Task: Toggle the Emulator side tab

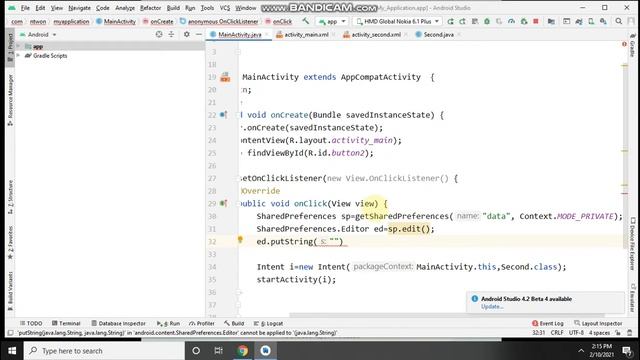Action: tap(633, 298)
